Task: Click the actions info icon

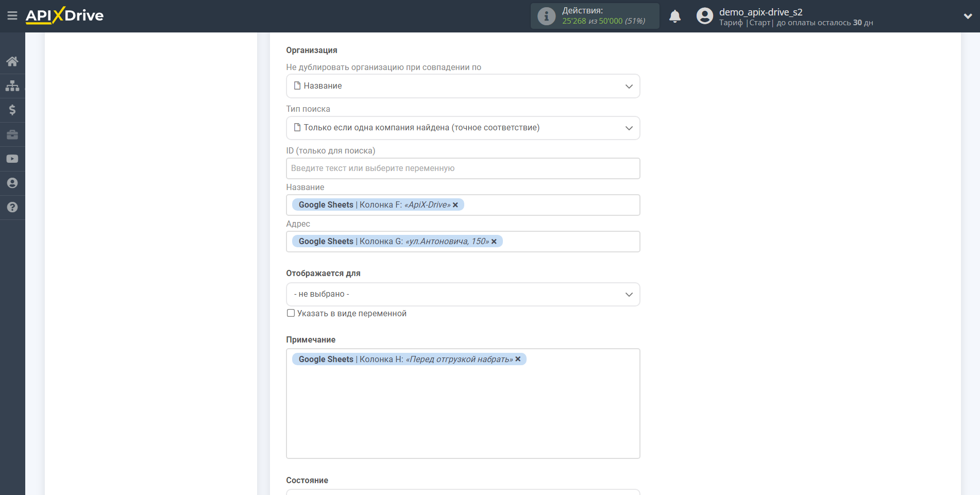Action: pos(546,16)
